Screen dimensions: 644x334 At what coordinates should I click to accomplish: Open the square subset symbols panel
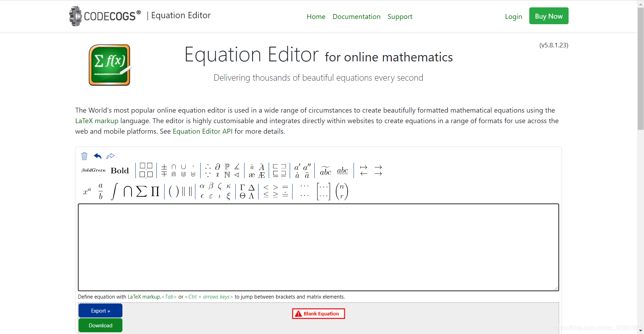coord(280,170)
